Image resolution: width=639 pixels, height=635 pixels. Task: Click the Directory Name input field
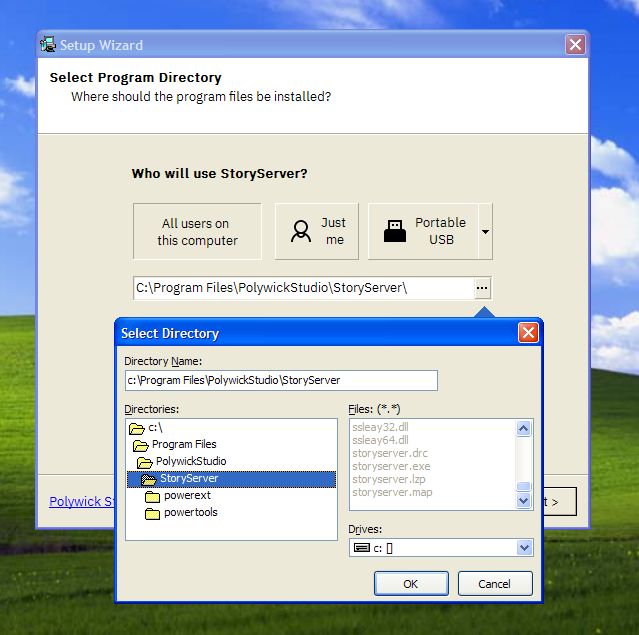pyautogui.click(x=281, y=380)
